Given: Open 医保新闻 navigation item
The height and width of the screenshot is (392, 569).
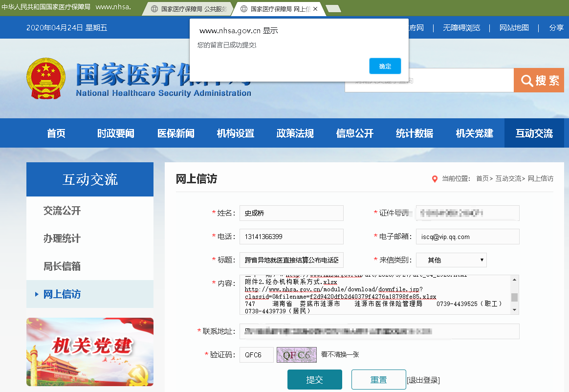Looking at the screenshot, I should click(x=175, y=133).
